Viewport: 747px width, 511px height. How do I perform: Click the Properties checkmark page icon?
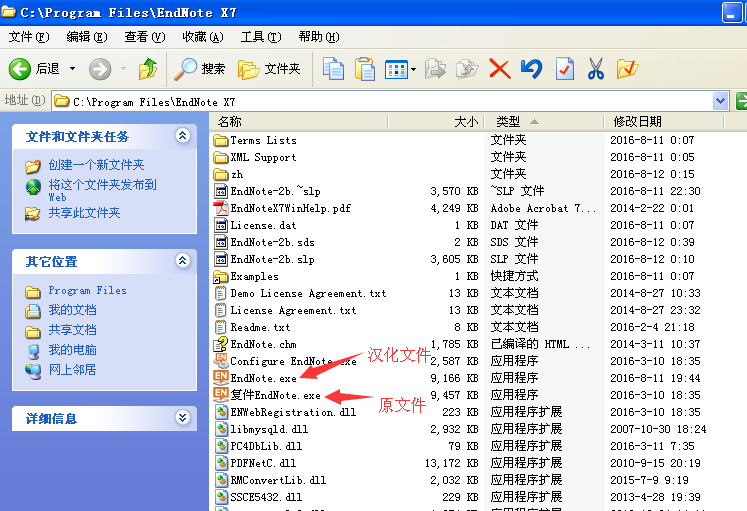565,69
